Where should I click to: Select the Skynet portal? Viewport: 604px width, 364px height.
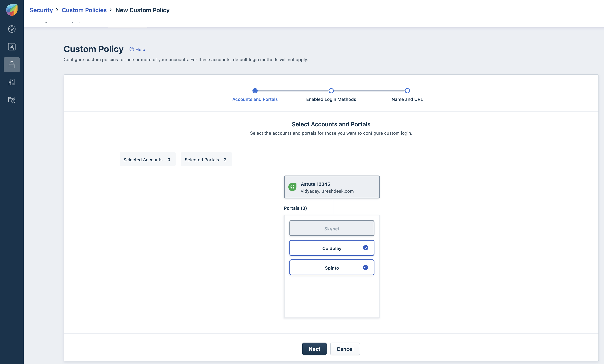(332, 228)
